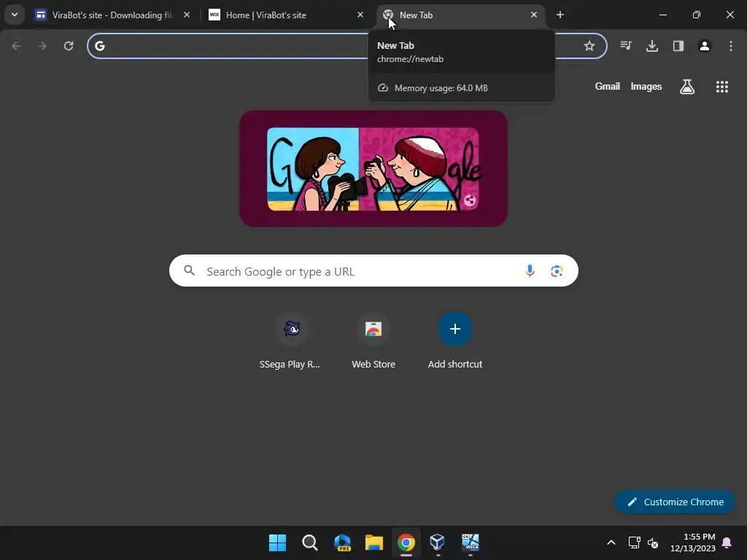Open a new tab with plus button
This screenshot has width=747, height=560.
tap(560, 15)
